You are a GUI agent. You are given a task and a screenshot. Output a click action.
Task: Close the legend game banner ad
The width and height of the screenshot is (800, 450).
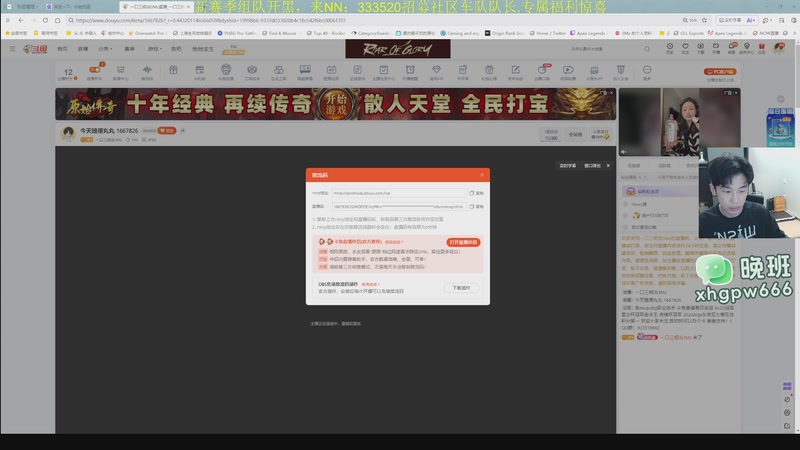(x=611, y=93)
